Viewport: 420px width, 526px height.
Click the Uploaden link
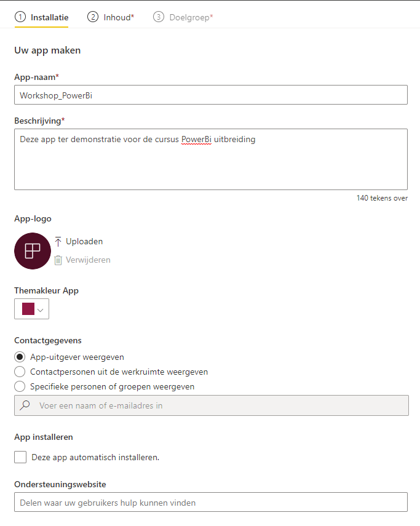point(84,242)
